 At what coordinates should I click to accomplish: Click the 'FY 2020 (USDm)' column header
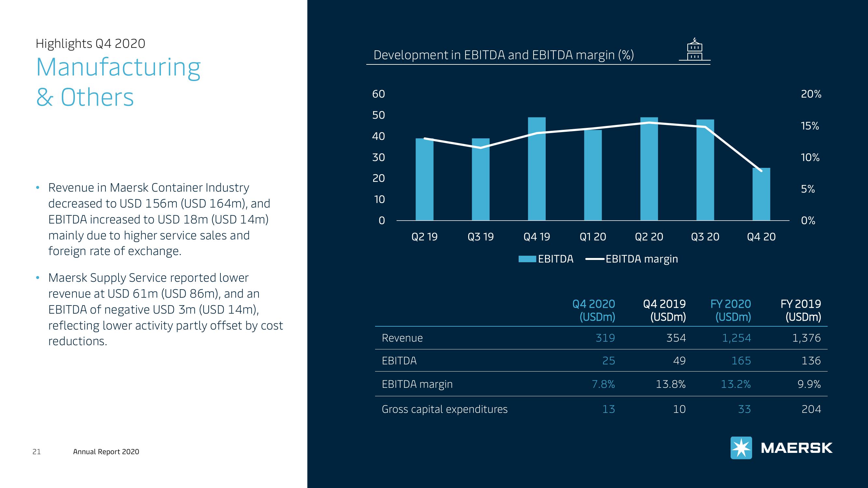(731, 310)
